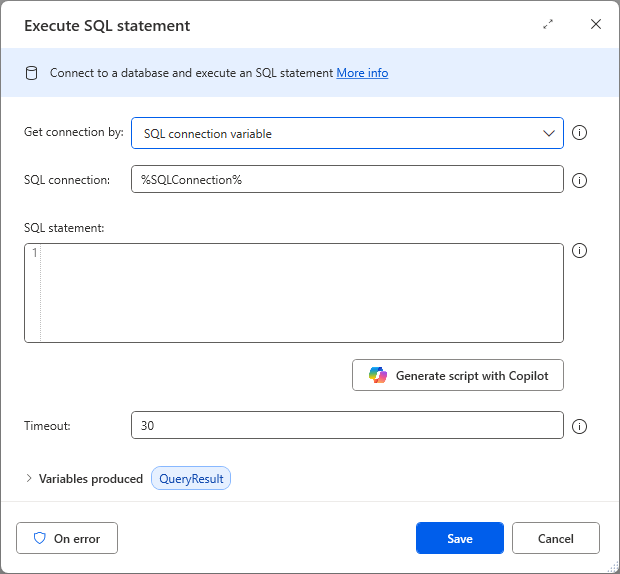Click the dialog resize grip corner
This screenshot has height=574, width=620.
click(613, 568)
